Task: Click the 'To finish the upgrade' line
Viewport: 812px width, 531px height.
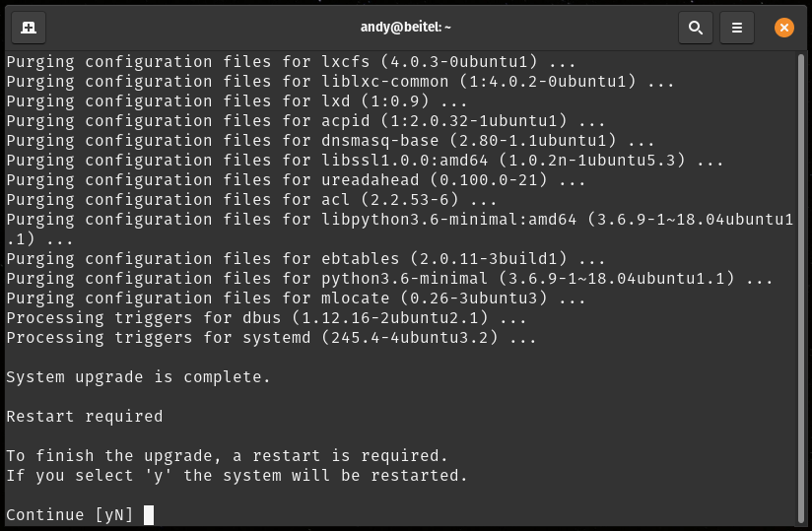Action: (x=227, y=456)
